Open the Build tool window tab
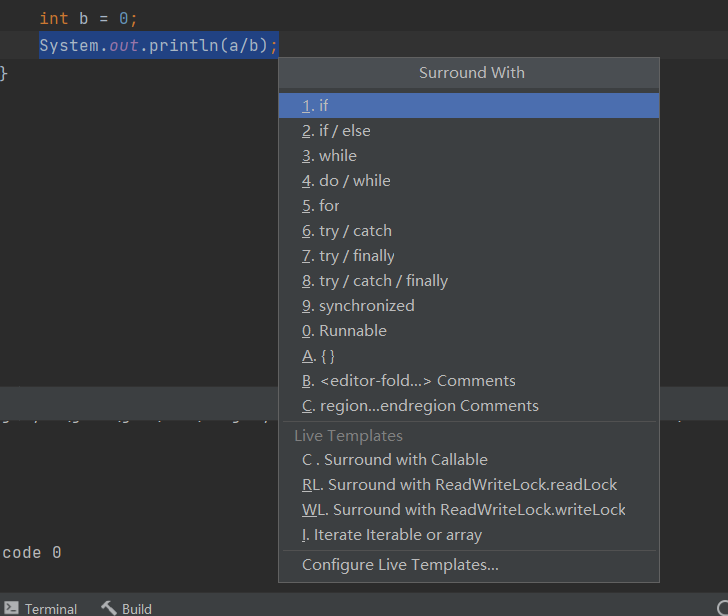Viewport: 728px width, 616px height. 136,608
